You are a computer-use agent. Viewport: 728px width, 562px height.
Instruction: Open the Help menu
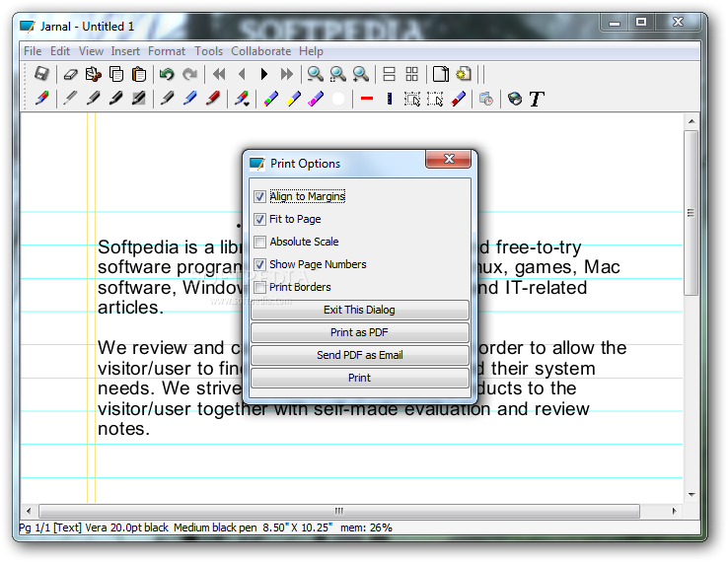(x=311, y=51)
